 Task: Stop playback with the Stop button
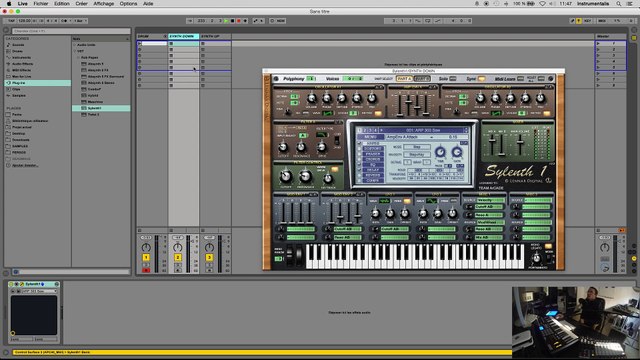232,21
